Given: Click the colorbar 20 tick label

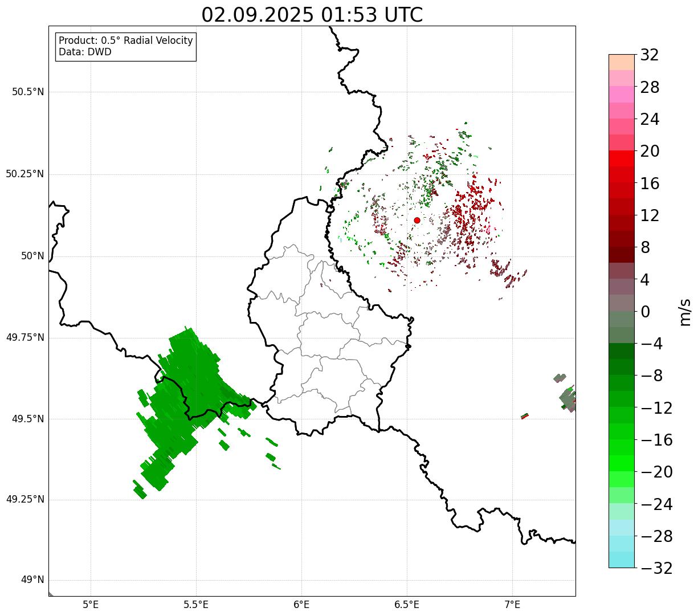Looking at the screenshot, I should click(650, 152).
